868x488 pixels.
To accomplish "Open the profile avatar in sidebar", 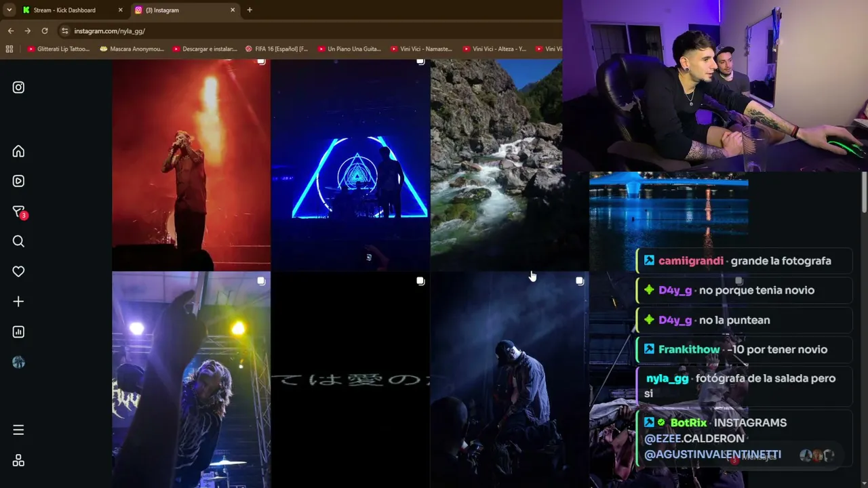I will pyautogui.click(x=18, y=363).
